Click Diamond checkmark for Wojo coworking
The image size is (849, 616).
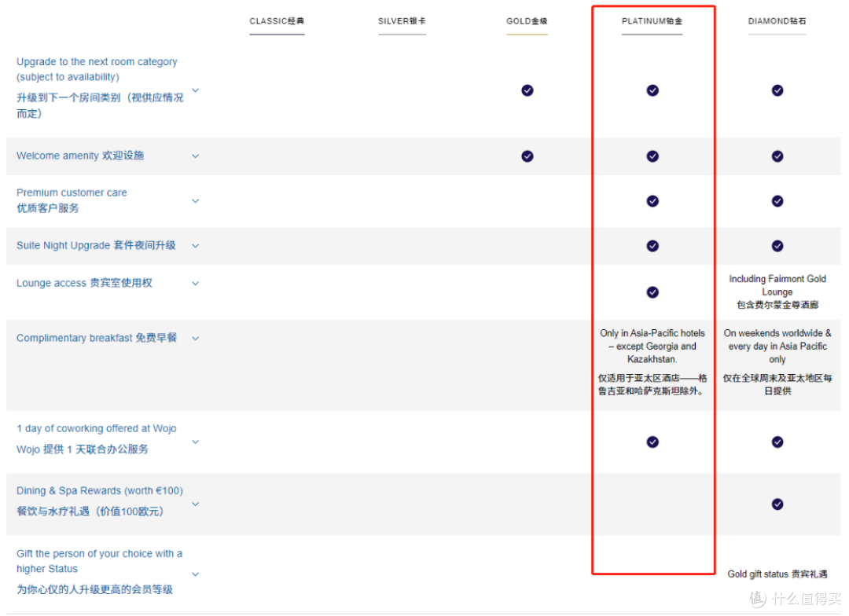(777, 442)
